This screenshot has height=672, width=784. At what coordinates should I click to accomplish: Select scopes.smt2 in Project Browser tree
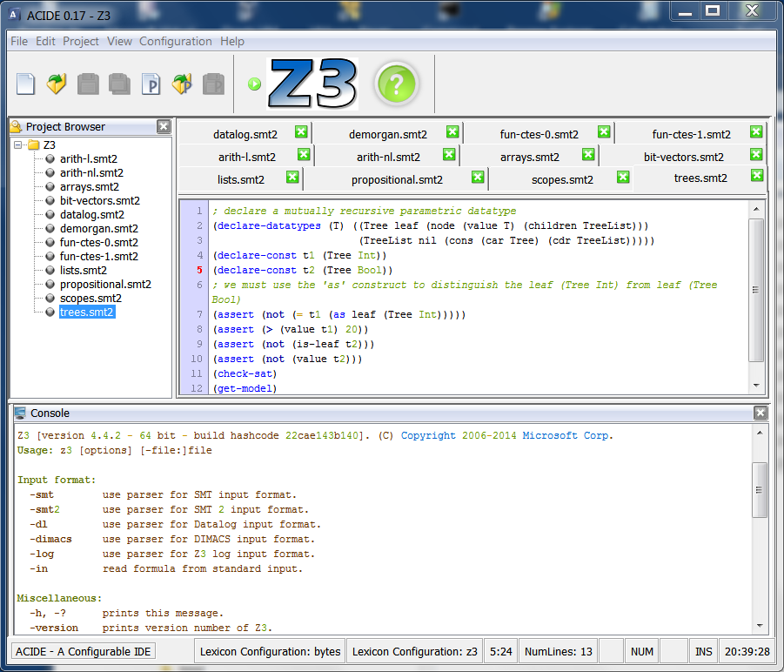tap(91, 299)
